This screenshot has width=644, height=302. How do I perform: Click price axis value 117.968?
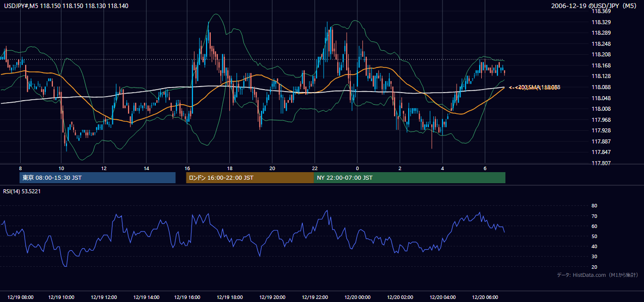click(x=601, y=120)
